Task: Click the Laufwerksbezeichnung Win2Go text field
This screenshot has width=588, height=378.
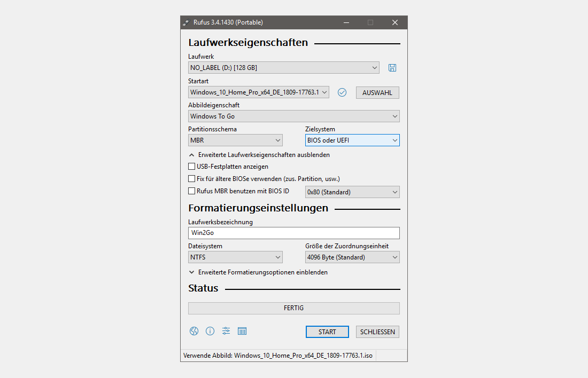Action: [294, 233]
